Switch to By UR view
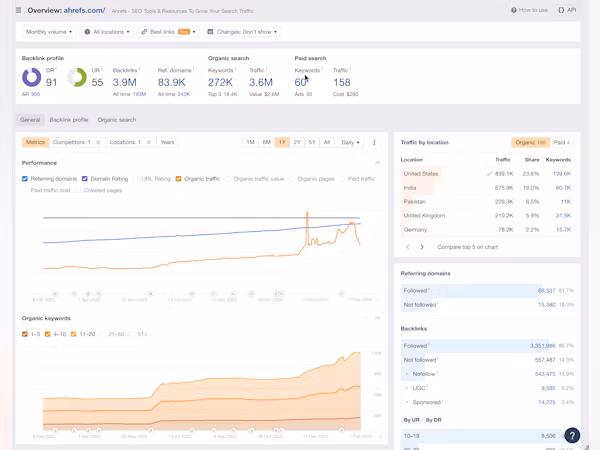Screen dimensions: 600x450 [411, 420]
